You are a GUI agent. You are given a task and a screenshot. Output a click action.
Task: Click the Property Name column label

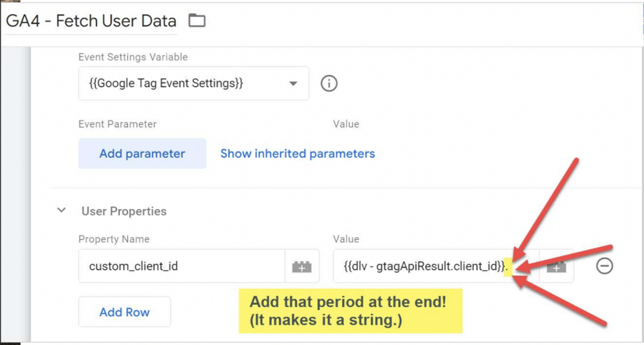click(x=113, y=239)
